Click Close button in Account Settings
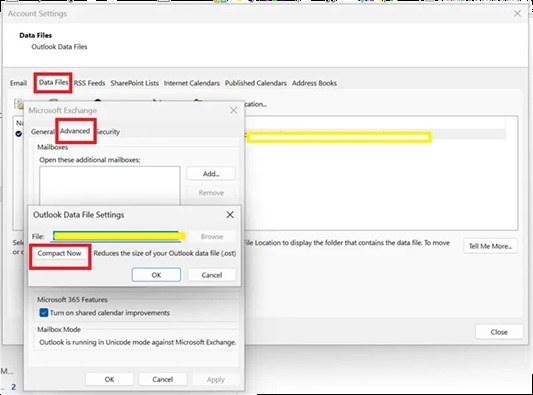This screenshot has height=395, width=533. pyautogui.click(x=499, y=332)
